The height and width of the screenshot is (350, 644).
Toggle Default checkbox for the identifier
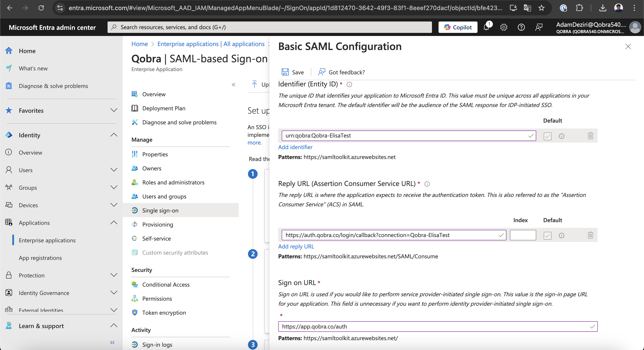(547, 136)
